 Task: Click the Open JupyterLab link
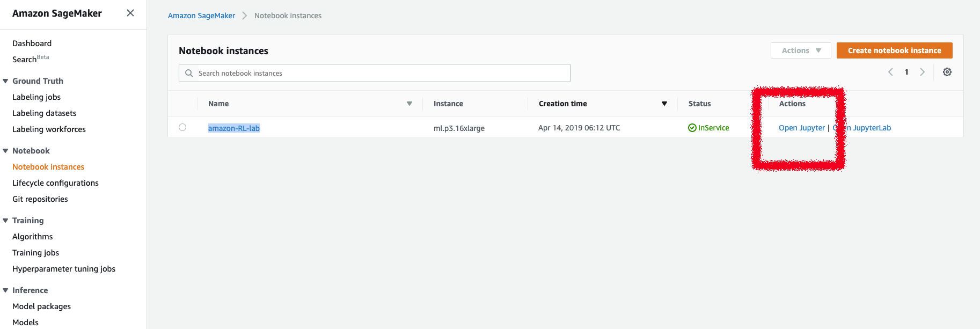pyautogui.click(x=862, y=128)
